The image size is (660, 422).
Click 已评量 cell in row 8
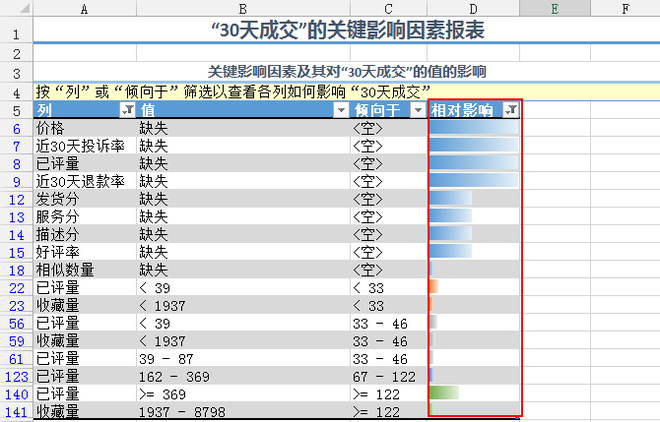pyautogui.click(x=85, y=163)
